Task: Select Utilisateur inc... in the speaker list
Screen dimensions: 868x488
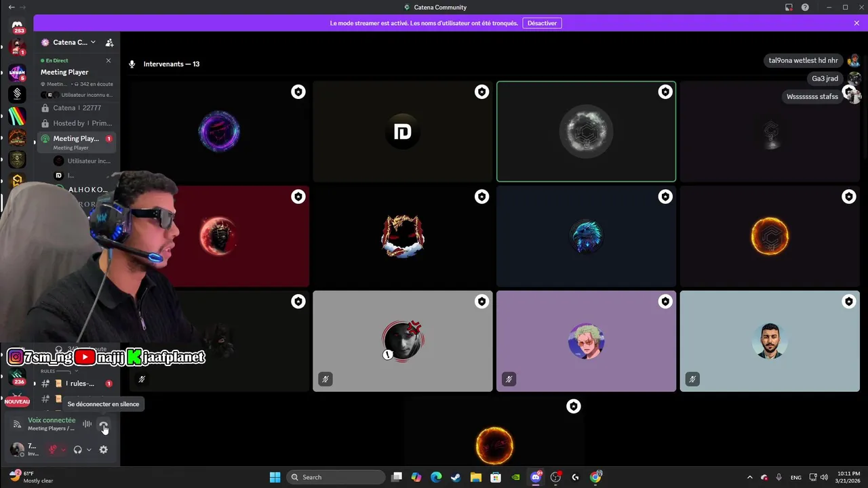Action: click(83, 161)
